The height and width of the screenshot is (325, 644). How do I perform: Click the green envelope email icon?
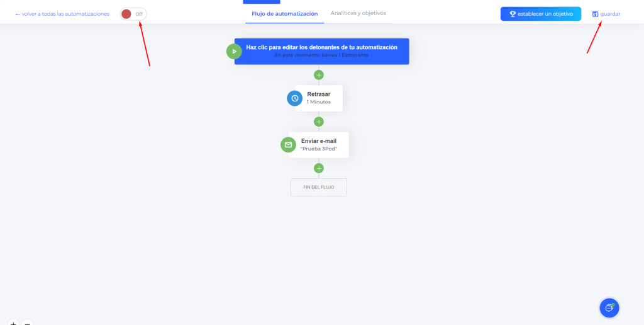point(288,145)
